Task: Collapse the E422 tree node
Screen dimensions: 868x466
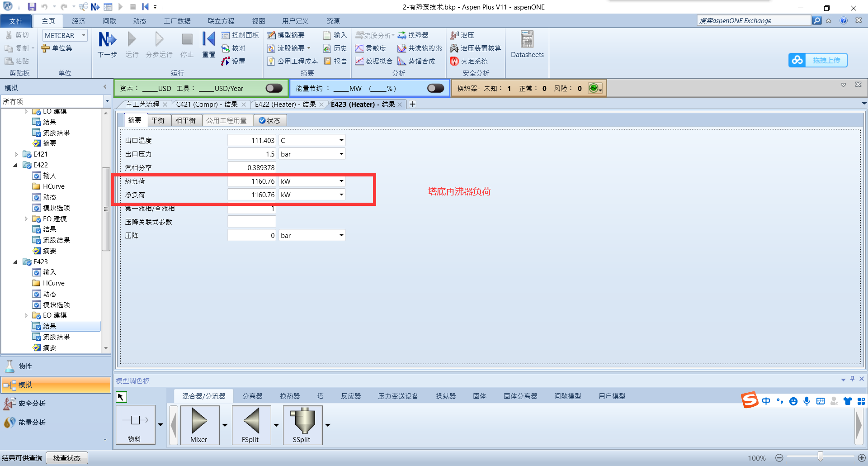Action: [15, 165]
